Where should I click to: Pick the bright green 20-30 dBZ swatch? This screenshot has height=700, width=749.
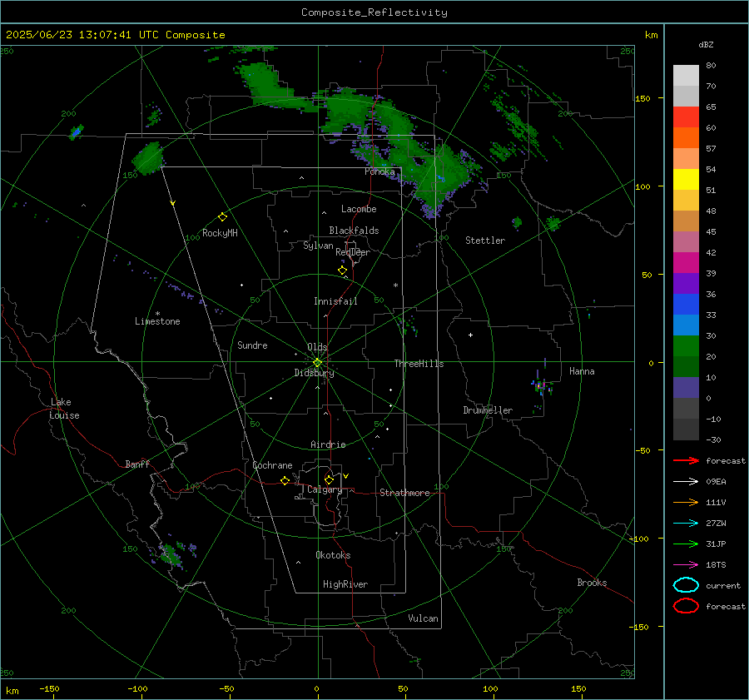[686, 346]
